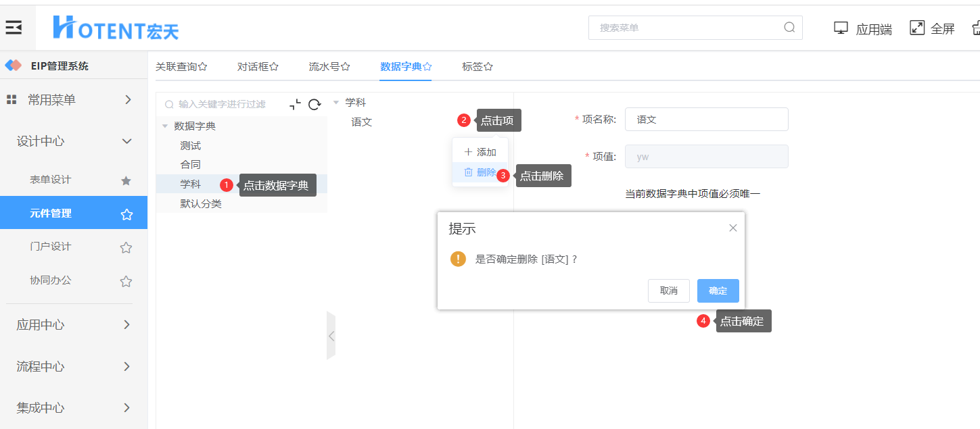Collapse the 数据字典 tree root node
This screenshot has height=429, width=980.
click(x=165, y=126)
